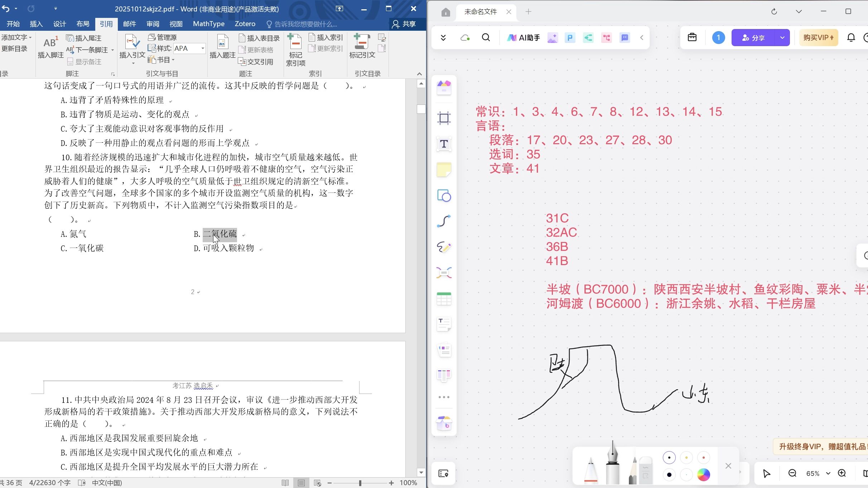Switch to the select arrow cursor
This screenshot has height=488, width=868.
(767, 474)
